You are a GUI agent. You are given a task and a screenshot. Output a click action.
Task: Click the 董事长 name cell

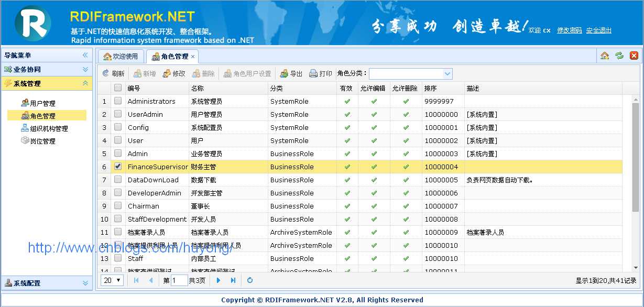pyautogui.click(x=228, y=206)
